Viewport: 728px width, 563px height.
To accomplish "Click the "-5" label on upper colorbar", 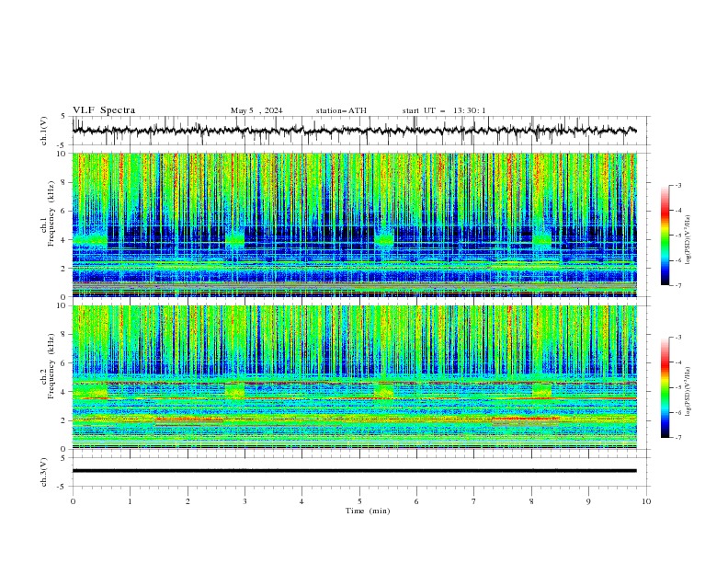I will point(678,236).
